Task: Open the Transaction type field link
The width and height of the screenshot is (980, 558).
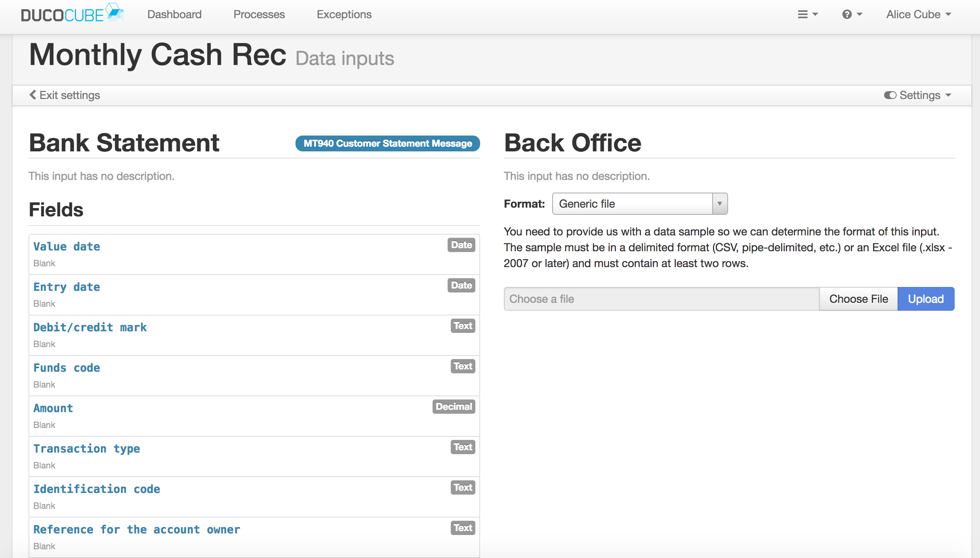Action: (86, 449)
